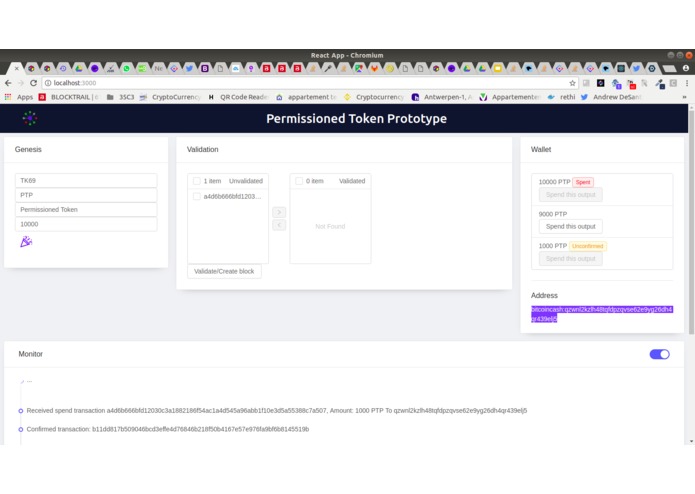Click the Validation panel heading
The width and height of the screenshot is (695, 494).
(203, 149)
